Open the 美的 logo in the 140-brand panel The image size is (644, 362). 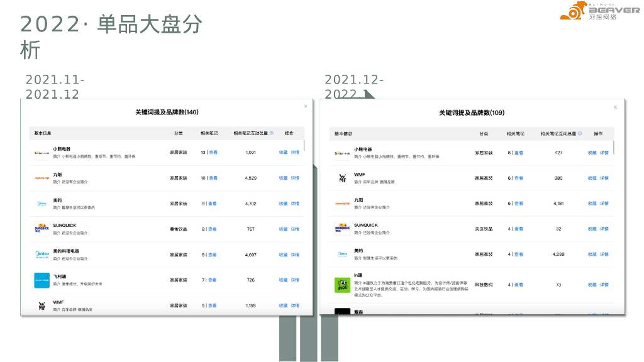42,204
